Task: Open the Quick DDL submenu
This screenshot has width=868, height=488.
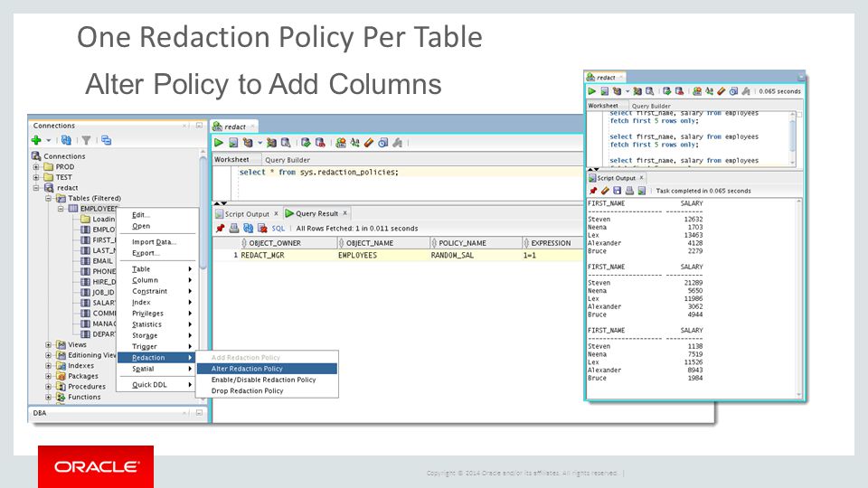Action: [x=156, y=385]
